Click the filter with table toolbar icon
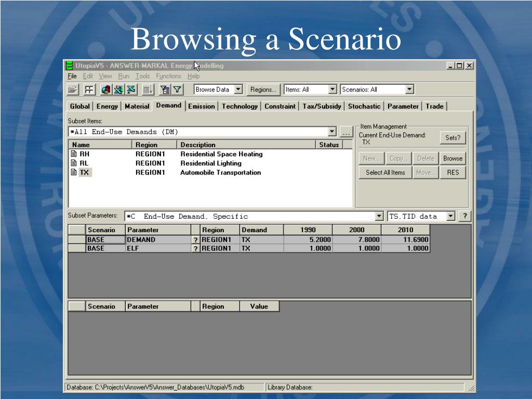This screenshot has width=532, height=399. pyautogui.click(x=165, y=89)
